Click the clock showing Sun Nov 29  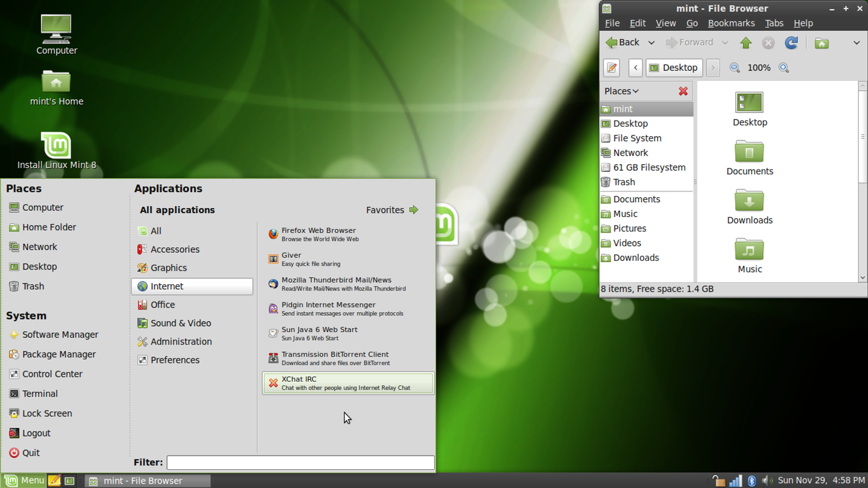[x=821, y=481]
